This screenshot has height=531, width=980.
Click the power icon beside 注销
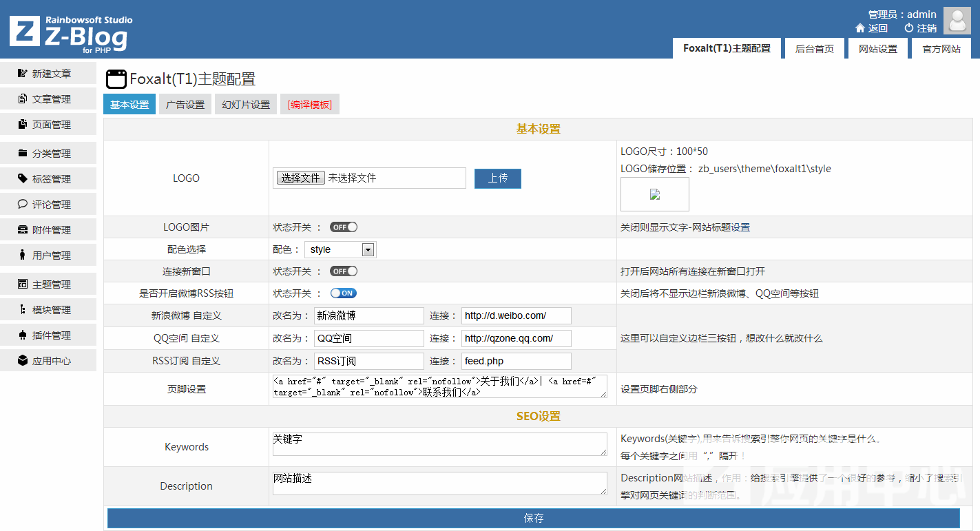[x=909, y=28]
